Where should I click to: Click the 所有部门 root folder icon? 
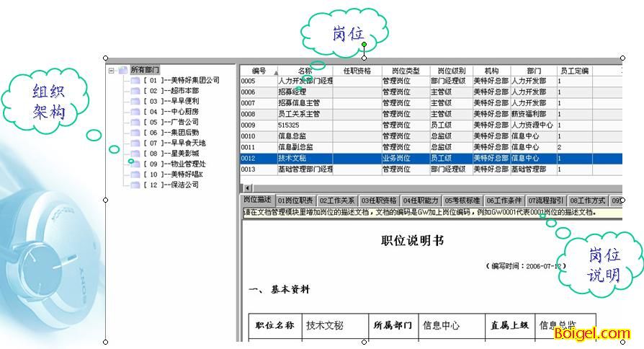pyautogui.click(x=123, y=70)
